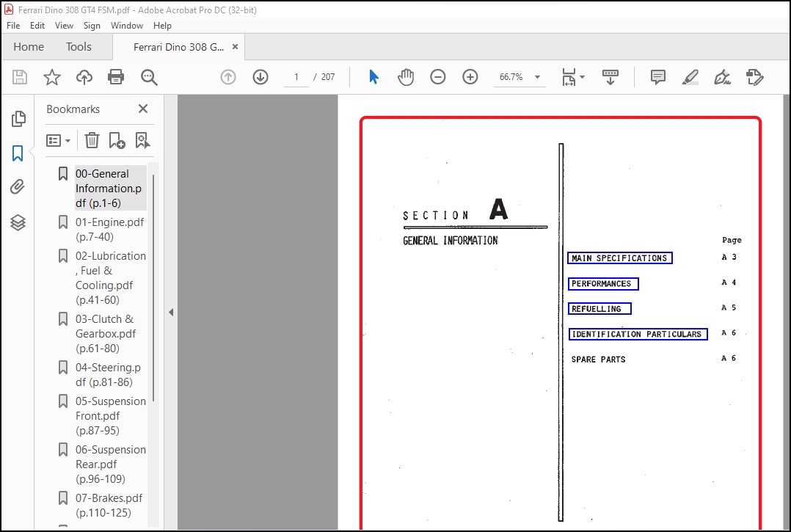The height and width of the screenshot is (532, 791).
Task: Open bookmark 01-Engine.pdf (p.7-40)
Action: pos(109,230)
